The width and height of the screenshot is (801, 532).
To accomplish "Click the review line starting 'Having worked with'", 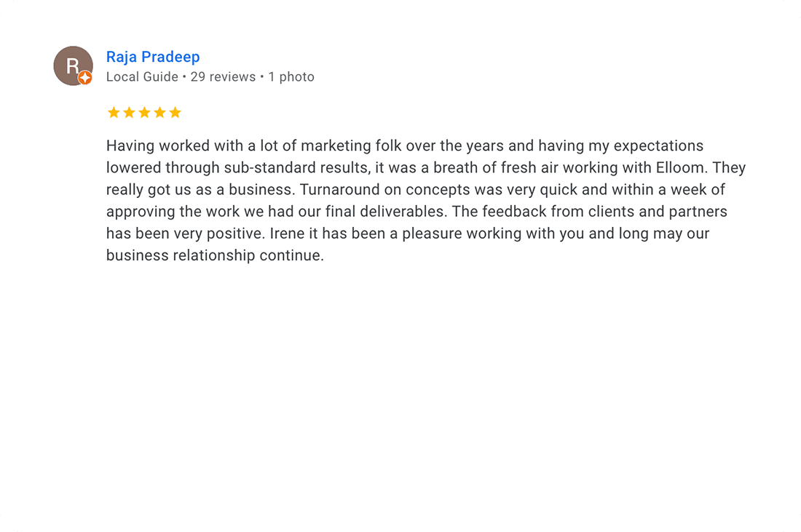I will [x=404, y=146].
